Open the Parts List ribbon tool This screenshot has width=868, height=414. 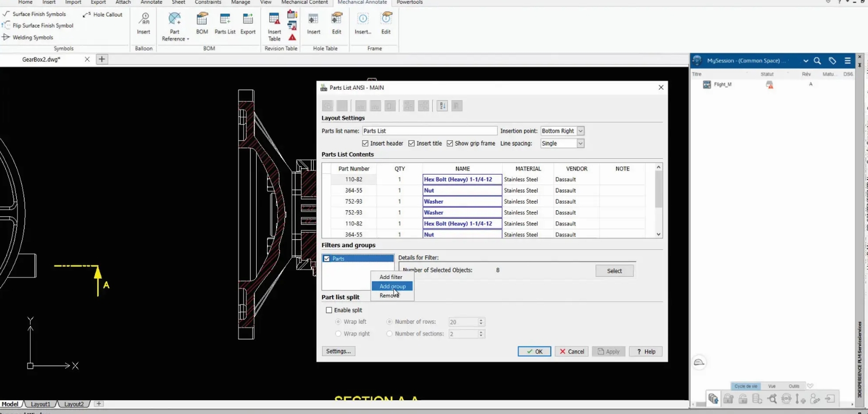(x=225, y=24)
